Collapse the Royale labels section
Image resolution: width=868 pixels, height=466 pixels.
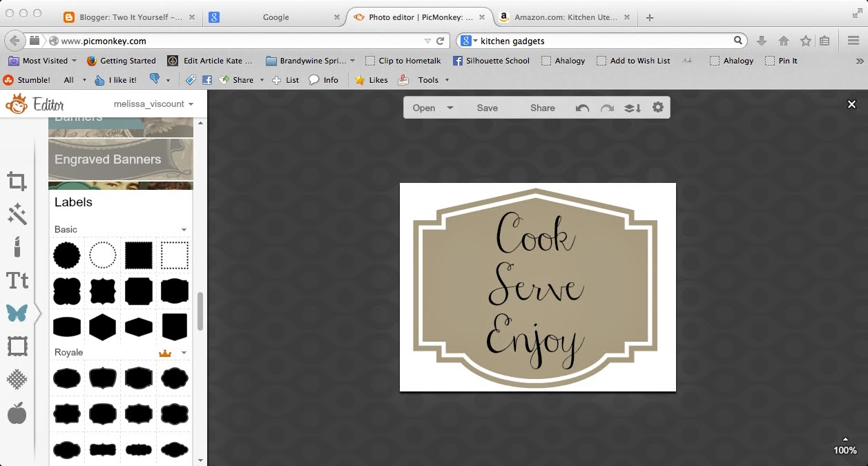[x=184, y=353]
